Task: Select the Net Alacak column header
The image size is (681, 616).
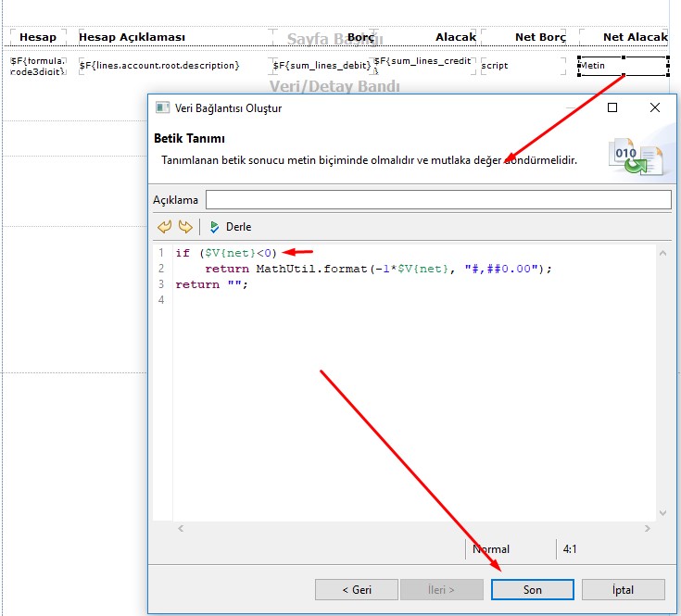Action: pyautogui.click(x=634, y=37)
